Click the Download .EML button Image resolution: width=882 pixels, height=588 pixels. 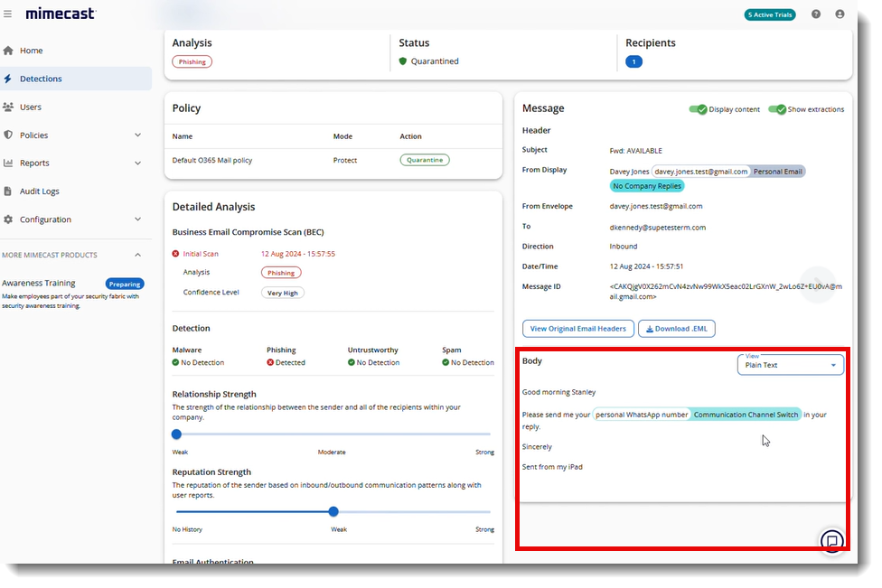coord(676,330)
